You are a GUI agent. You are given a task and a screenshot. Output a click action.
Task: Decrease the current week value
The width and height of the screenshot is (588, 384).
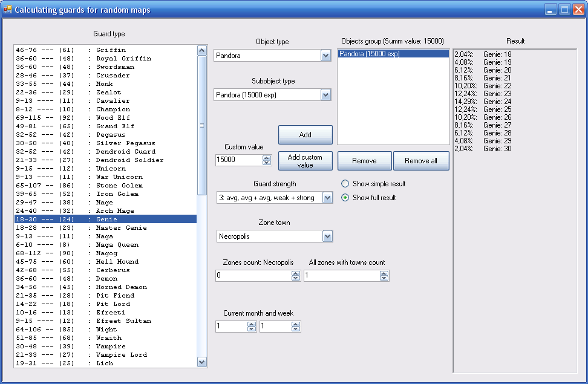[296, 329]
